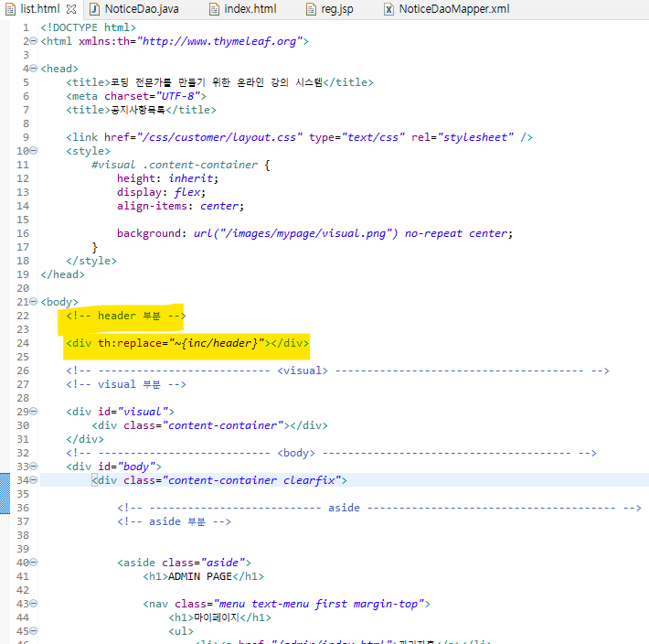Image resolution: width=649 pixels, height=644 pixels.
Task: Collapse the nav fold at line 43
Action: tap(34, 604)
